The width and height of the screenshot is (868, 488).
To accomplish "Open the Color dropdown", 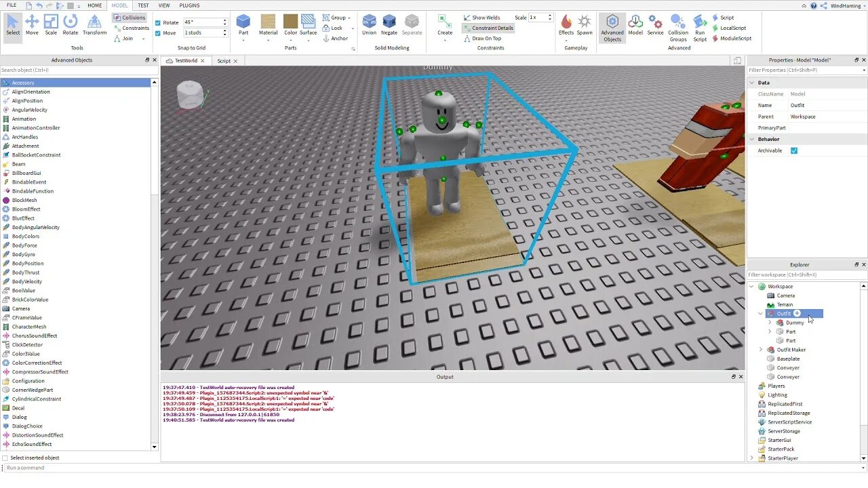I will 290,41.
